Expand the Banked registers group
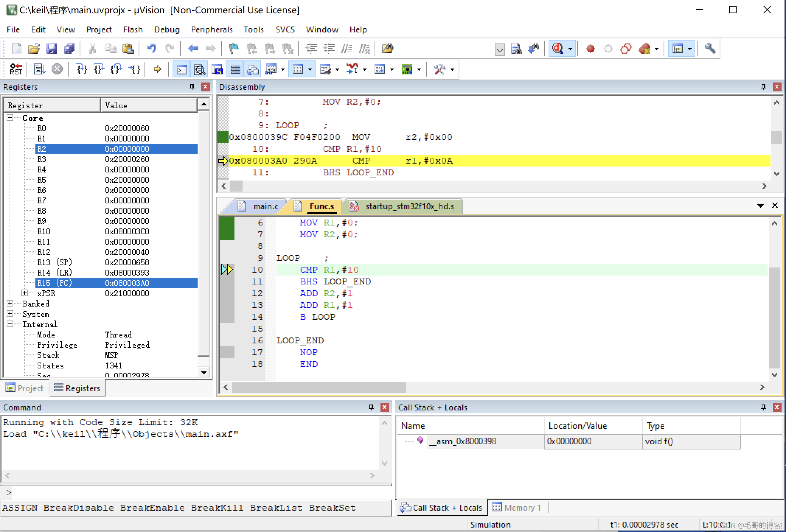 pos(10,304)
